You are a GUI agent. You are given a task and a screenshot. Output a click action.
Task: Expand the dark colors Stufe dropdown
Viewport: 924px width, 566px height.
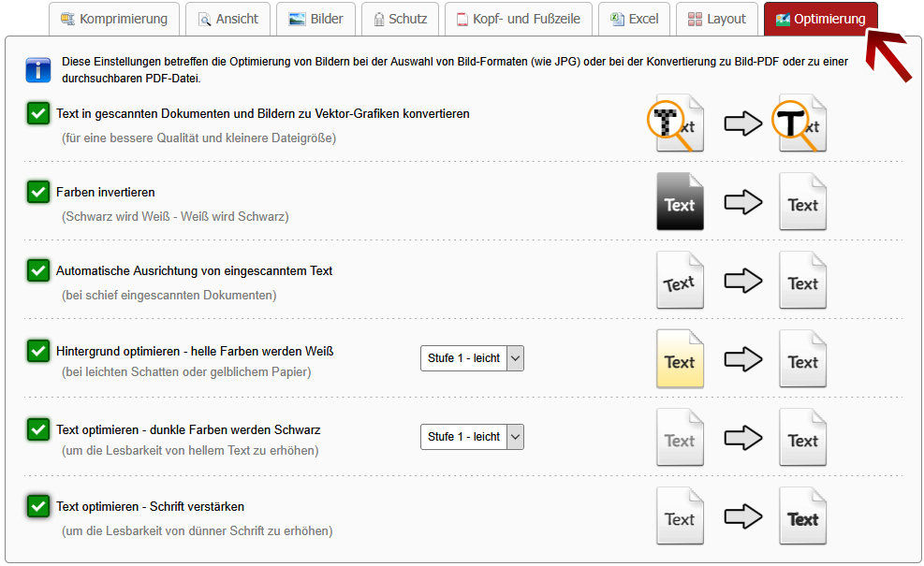pyautogui.click(x=472, y=437)
